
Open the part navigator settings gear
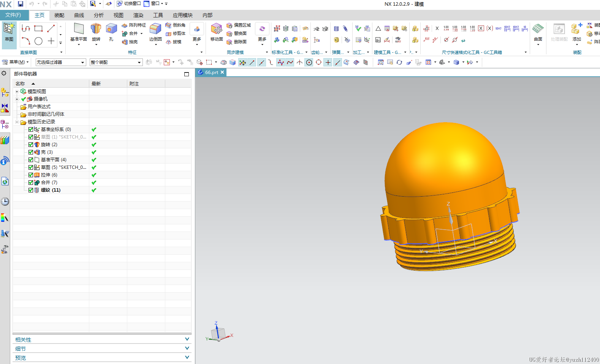(4, 73)
